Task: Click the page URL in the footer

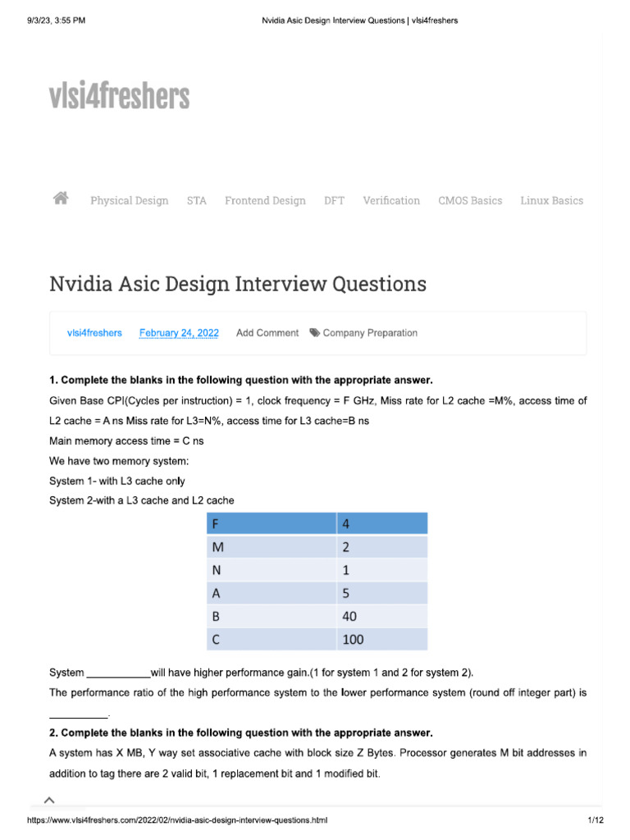Action: click(177, 819)
